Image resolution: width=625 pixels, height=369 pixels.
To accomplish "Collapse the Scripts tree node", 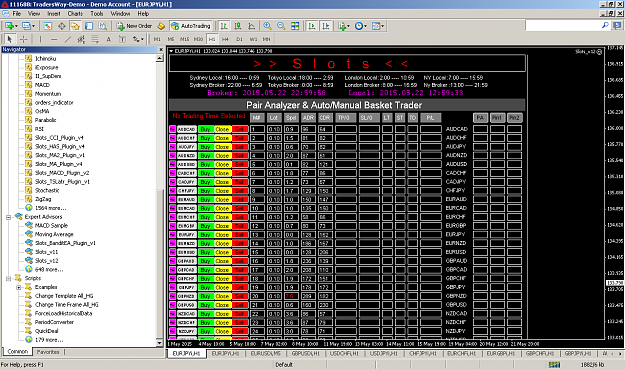I will (x=8, y=278).
